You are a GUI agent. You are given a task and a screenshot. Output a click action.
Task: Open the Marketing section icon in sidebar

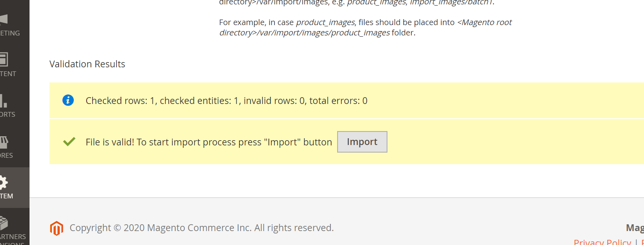pos(4,18)
